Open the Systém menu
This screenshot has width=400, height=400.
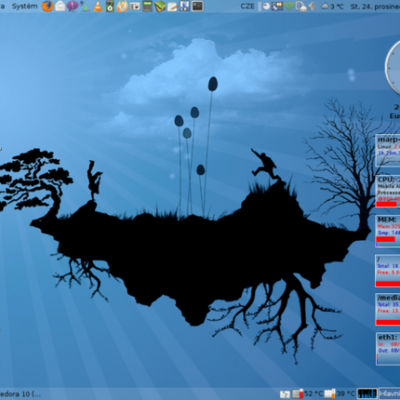[x=25, y=6]
